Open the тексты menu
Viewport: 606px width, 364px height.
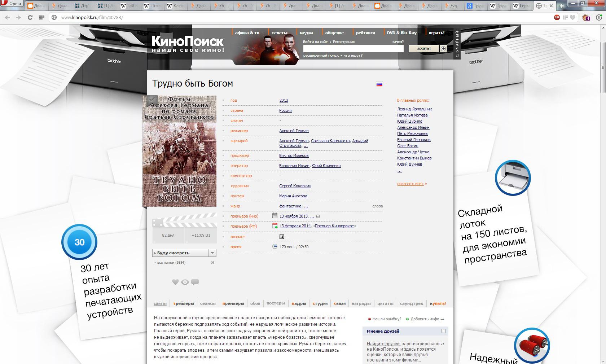pyautogui.click(x=280, y=33)
